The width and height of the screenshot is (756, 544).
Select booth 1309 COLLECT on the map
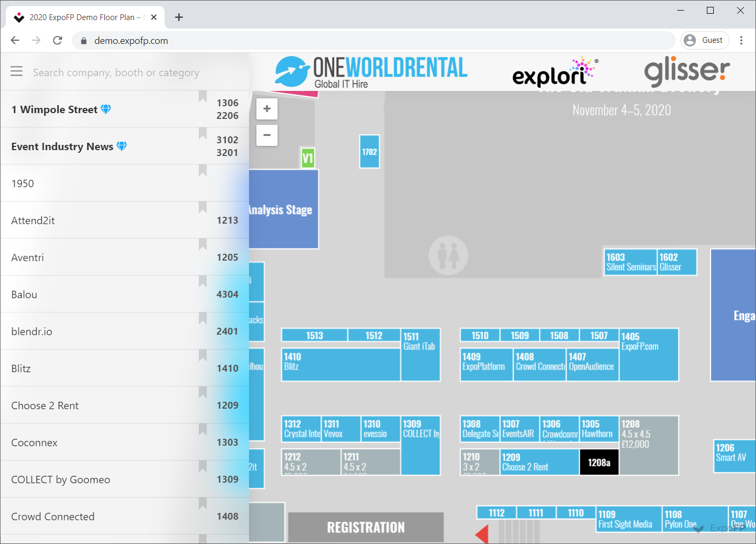pos(421,445)
